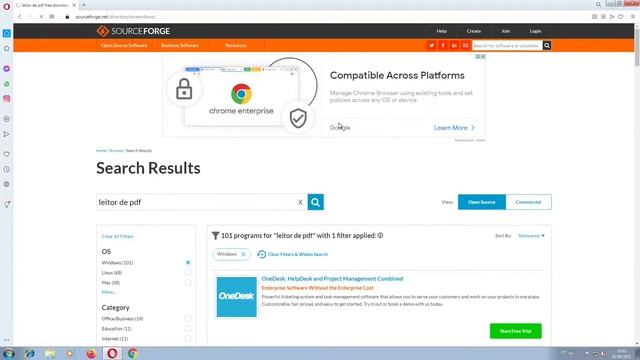Click 'Clear Filters & Widen Search'

293,254
